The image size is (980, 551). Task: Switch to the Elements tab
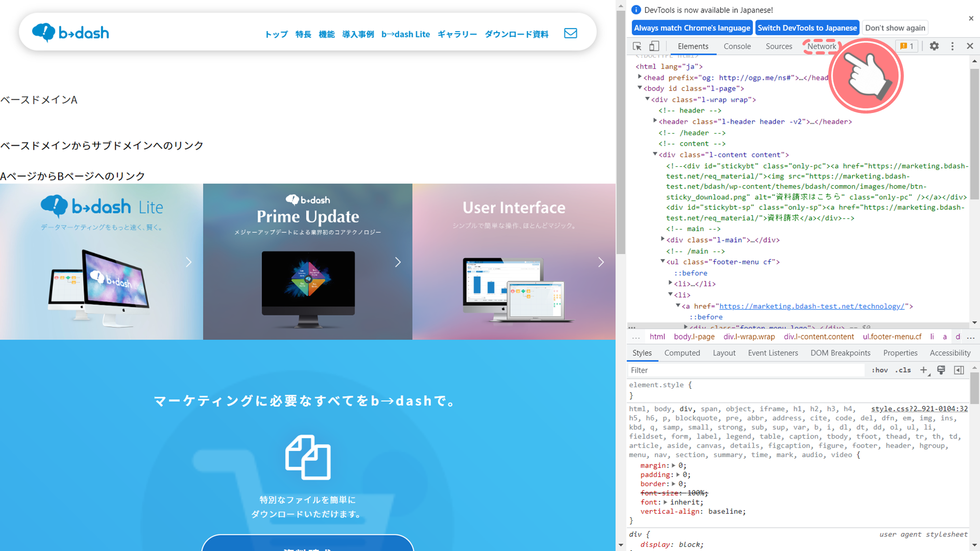(x=693, y=46)
